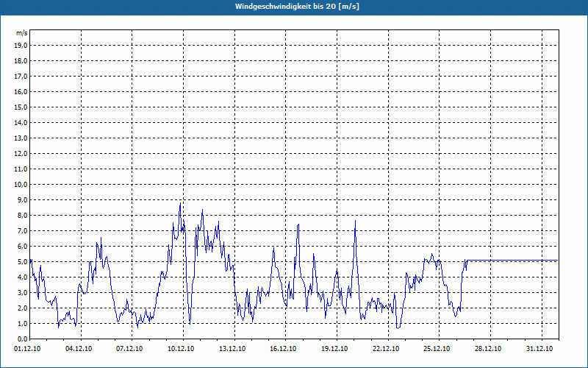The width and height of the screenshot is (588, 368).
Task: Click the 15,0 y-axis label
Action: coord(21,107)
